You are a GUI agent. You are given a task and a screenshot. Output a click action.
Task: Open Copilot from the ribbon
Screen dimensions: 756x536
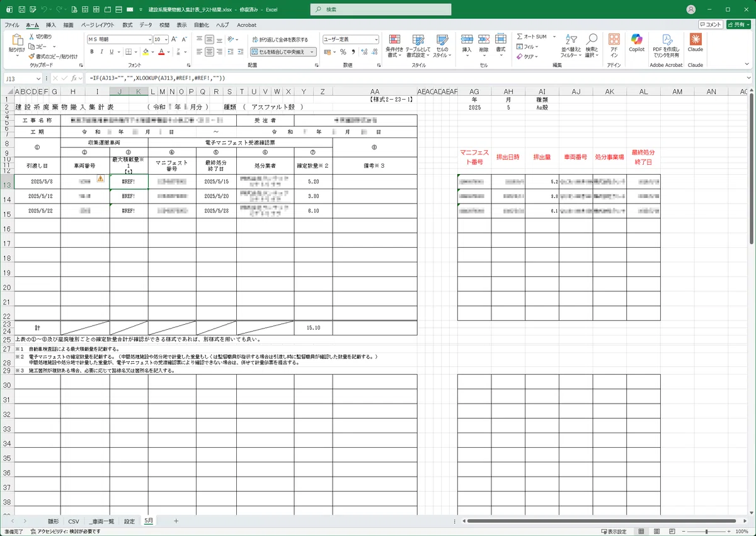(636, 42)
